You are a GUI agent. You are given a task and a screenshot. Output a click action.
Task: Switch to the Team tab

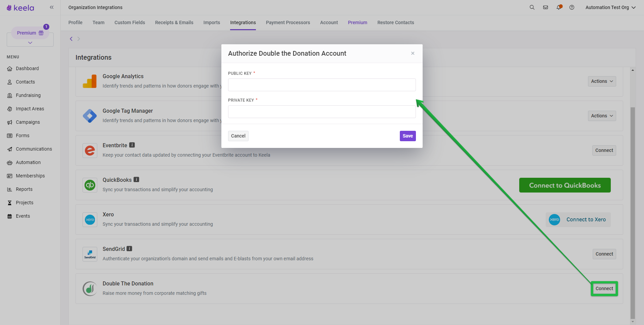[99, 22]
